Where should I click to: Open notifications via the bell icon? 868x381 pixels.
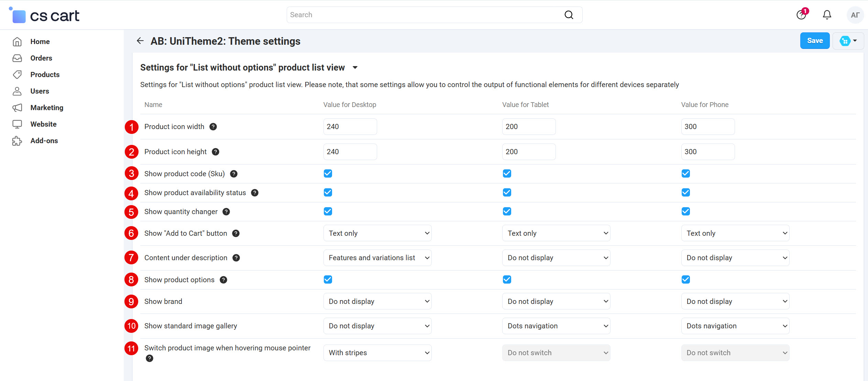[826, 15]
